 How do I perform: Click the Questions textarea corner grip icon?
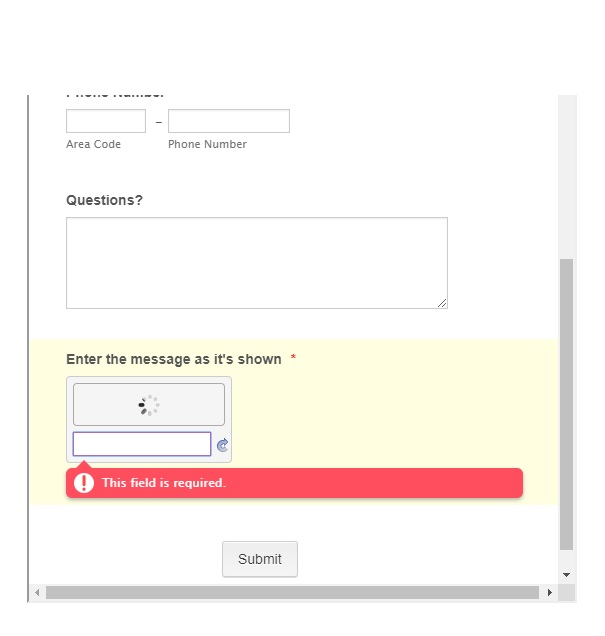(442, 303)
